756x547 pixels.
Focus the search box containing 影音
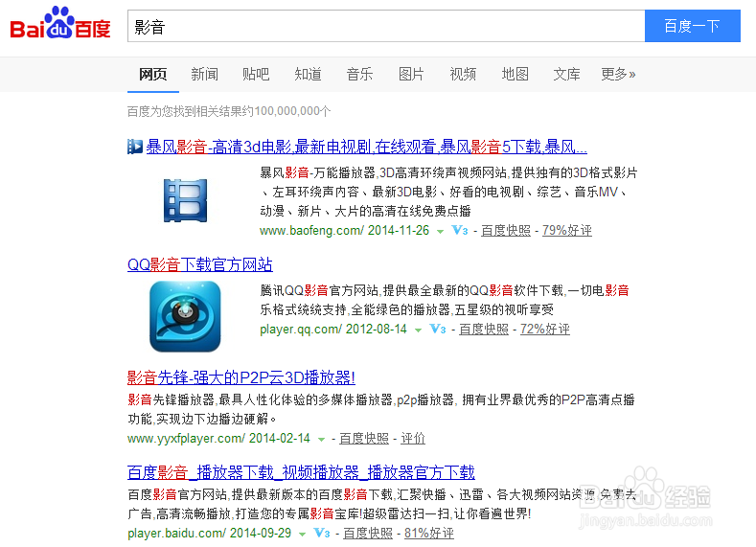pyautogui.click(x=386, y=26)
